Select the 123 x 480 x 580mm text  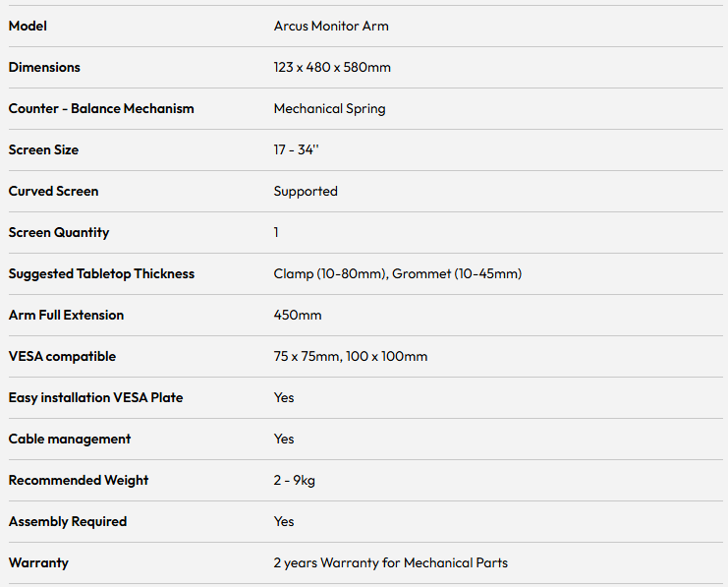pos(332,68)
